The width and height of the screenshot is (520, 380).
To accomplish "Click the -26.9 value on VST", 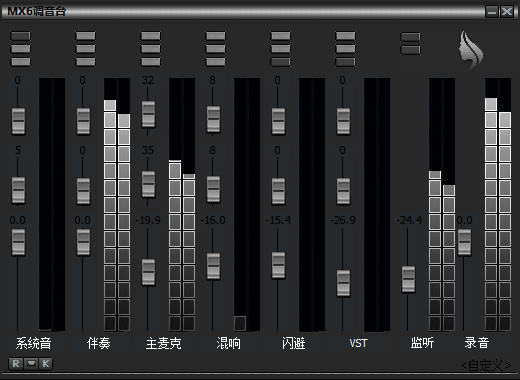I will (343, 220).
